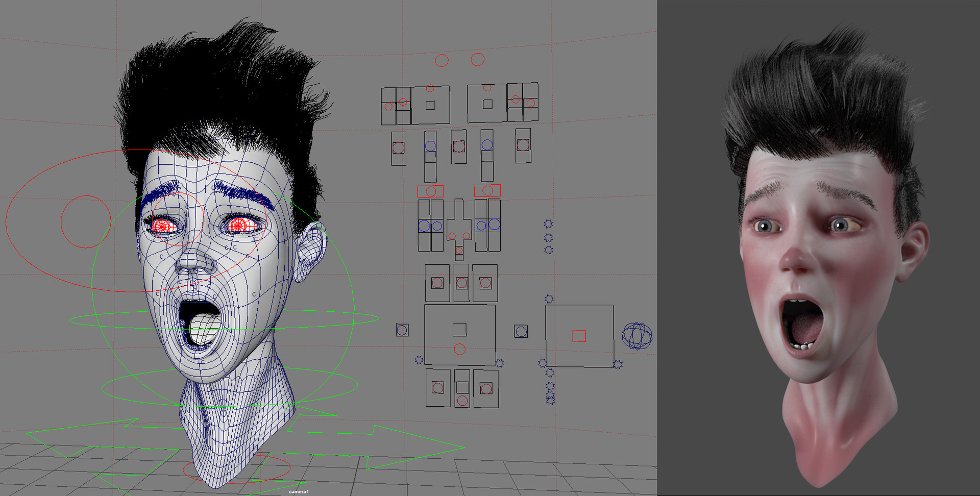Select far-right brow slider red circle handle
Viewport: 980px width, 496px height.
[x=523, y=145]
